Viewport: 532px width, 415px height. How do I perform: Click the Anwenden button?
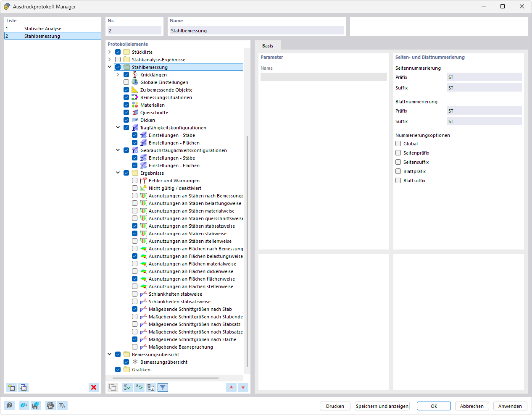(x=510, y=406)
